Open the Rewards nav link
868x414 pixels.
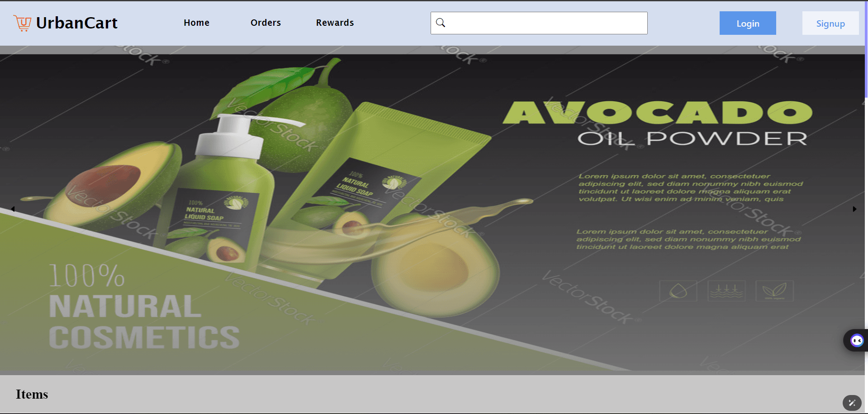tap(335, 23)
